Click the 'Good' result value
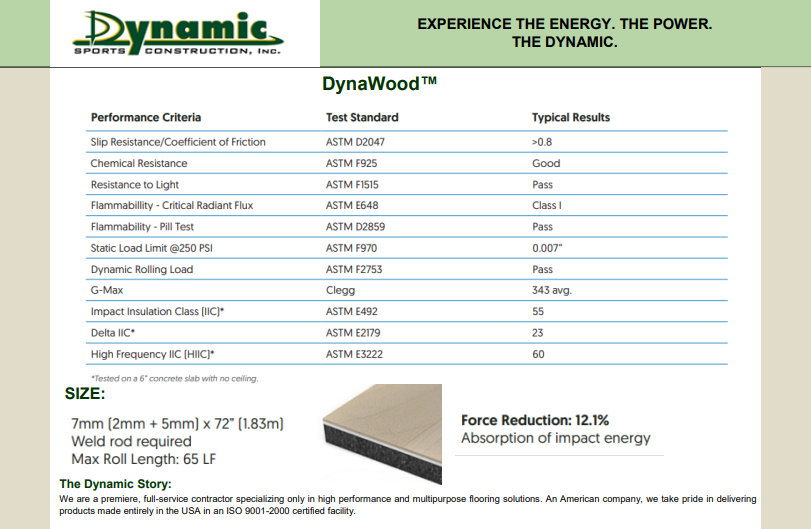This screenshot has width=811, height=529. point(546,163)
